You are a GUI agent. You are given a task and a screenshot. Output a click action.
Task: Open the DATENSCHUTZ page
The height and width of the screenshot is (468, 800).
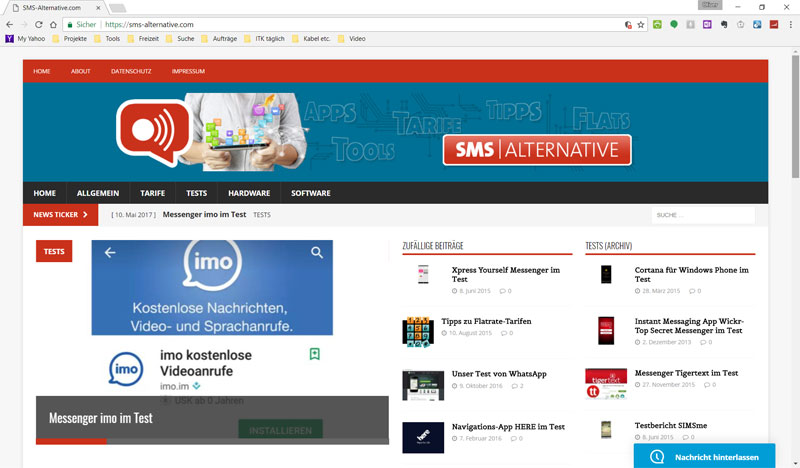coord(131,71)
